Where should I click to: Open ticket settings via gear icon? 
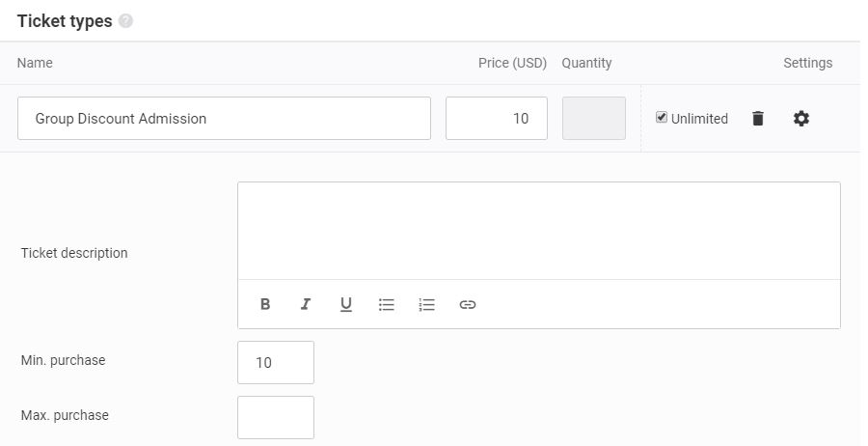tap(801, 119)
